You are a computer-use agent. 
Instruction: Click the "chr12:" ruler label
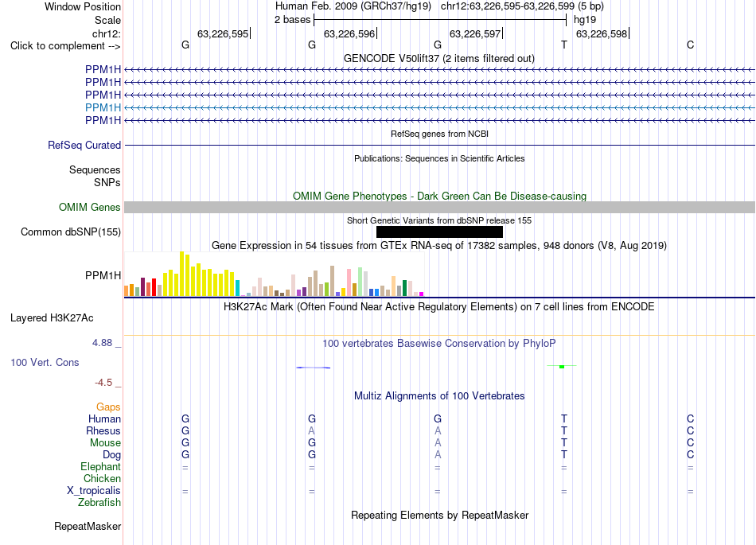pos(106,33)
